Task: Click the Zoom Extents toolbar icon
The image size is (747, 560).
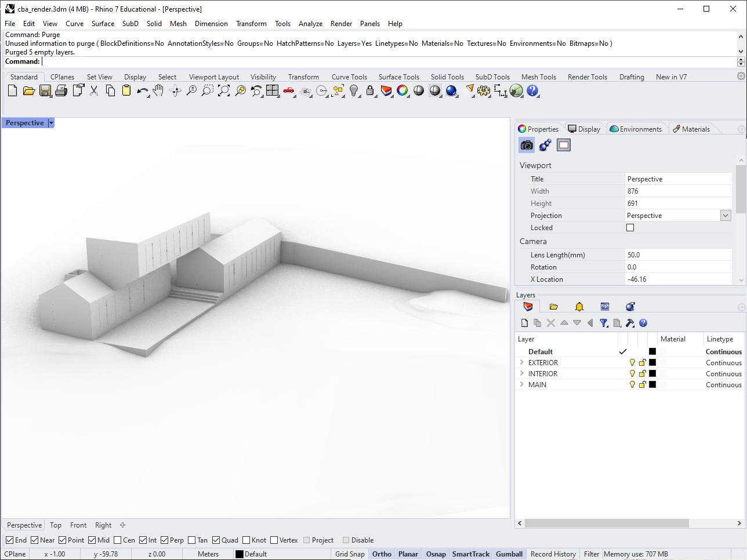Action: 224,90
